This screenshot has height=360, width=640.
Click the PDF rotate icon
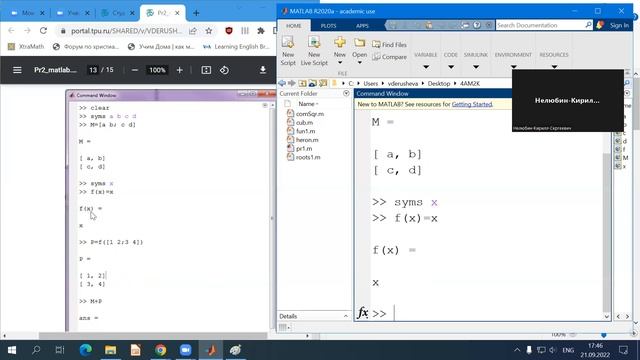[x=224, y=70]
